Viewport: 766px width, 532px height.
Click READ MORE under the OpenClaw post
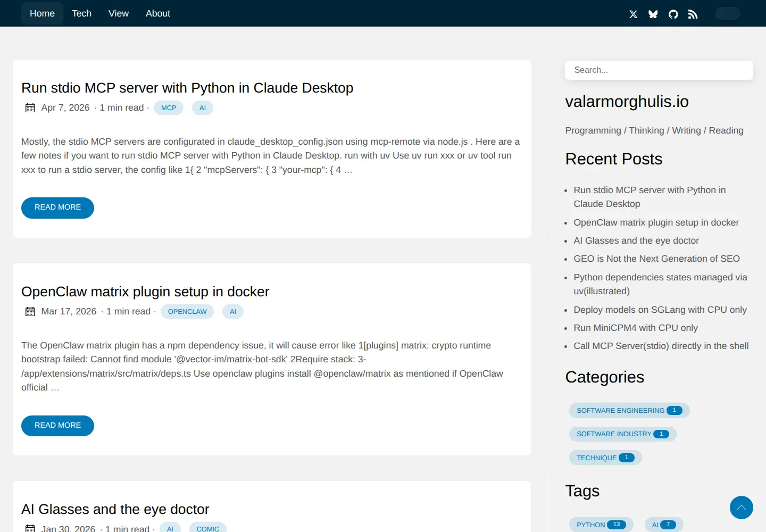(57, 426)
